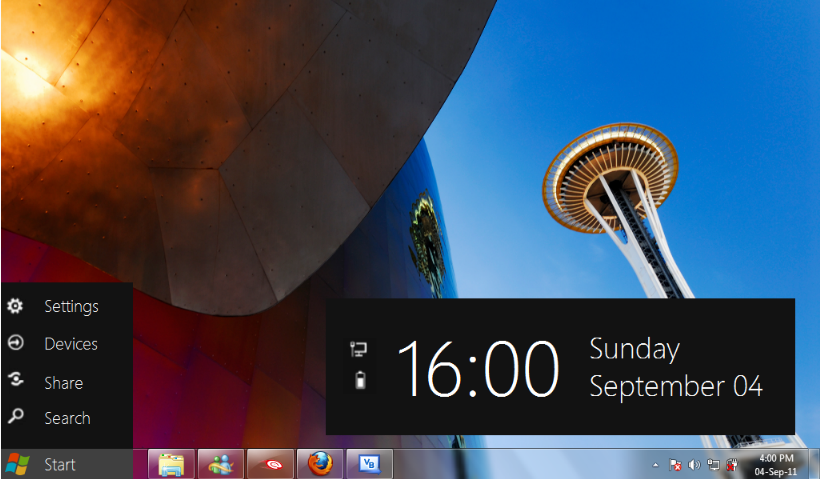This screenshot has width=820, height=479.
Task: Show hidden system tray icons
Action: pos(655,465)
